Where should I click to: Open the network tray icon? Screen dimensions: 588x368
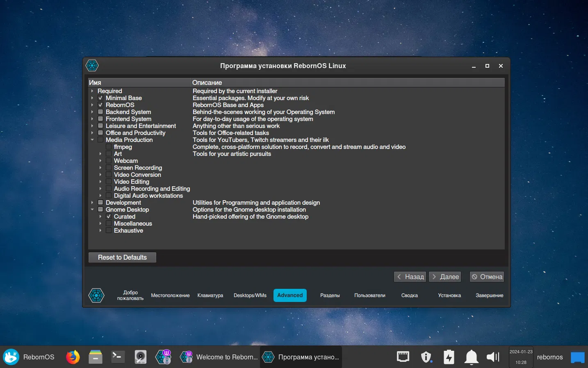pyautogui.click(x=403, y=357)
